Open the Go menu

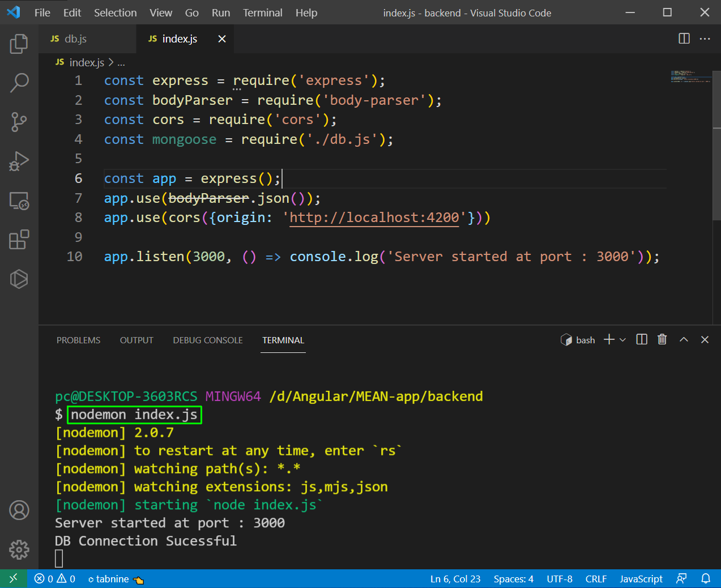[192, 12]
